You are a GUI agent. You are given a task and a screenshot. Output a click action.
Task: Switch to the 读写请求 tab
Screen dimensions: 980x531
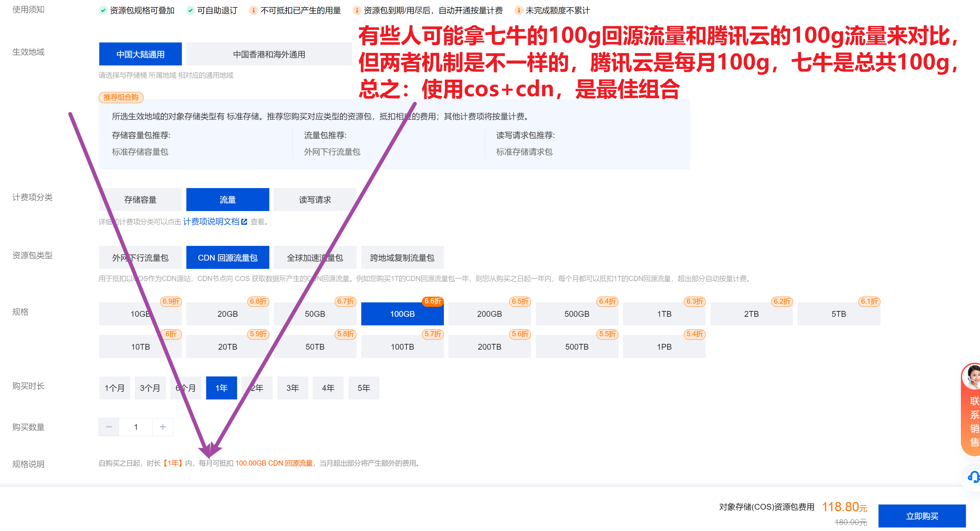coord(315,199)
